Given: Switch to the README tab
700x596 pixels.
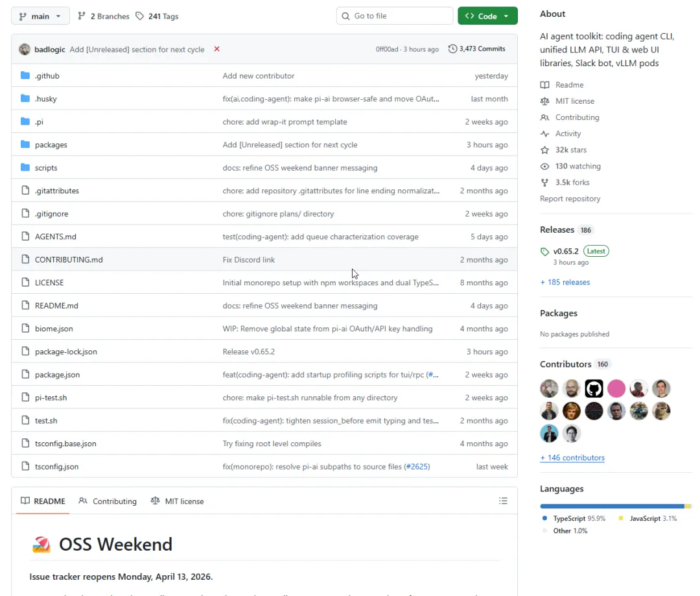Looking at the screenshot, I should click(43, 501).
